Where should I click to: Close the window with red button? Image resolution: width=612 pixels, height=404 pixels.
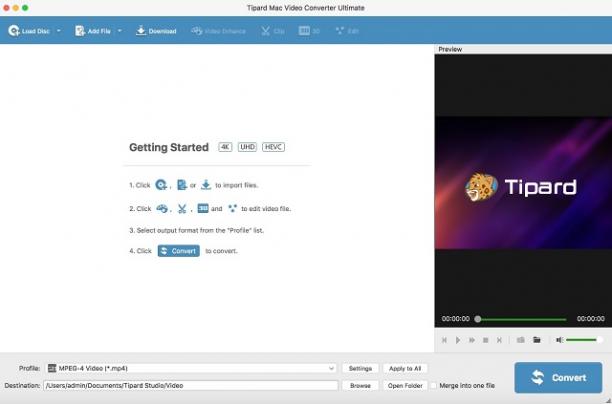tap(6, 8)
